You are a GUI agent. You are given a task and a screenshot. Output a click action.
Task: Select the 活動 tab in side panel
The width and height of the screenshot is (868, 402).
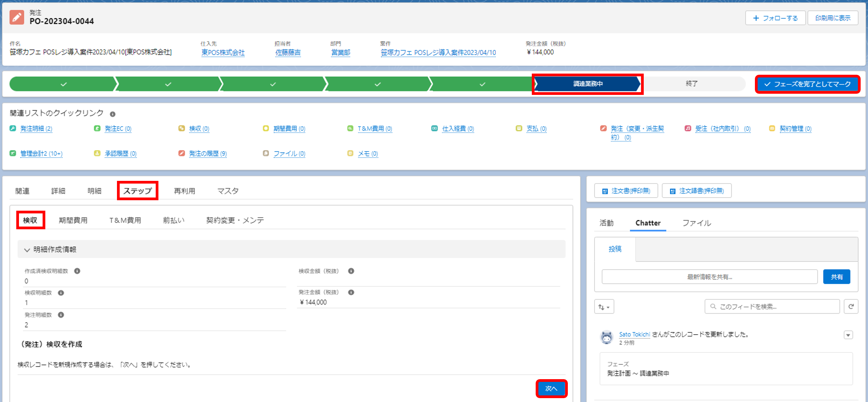pos(606,223)
